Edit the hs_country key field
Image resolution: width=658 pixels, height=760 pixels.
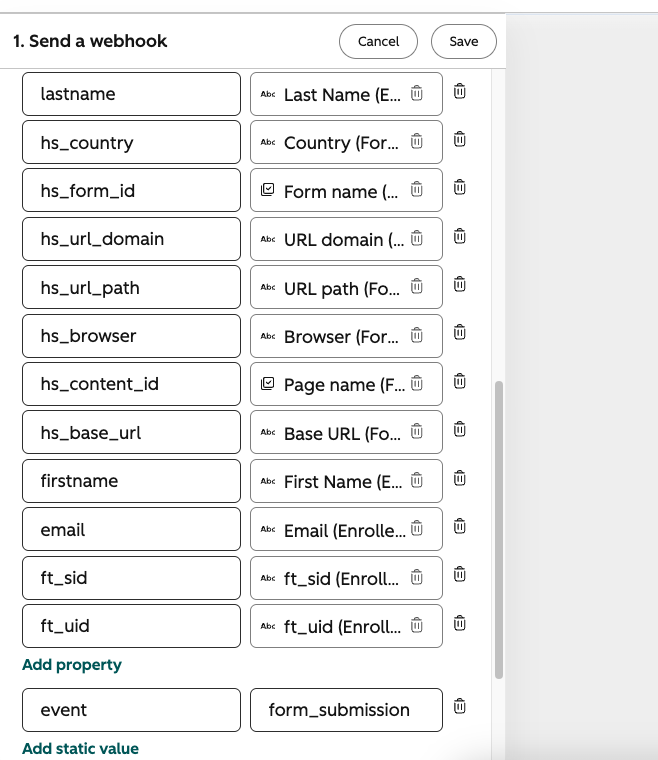[x=131, y=142]
